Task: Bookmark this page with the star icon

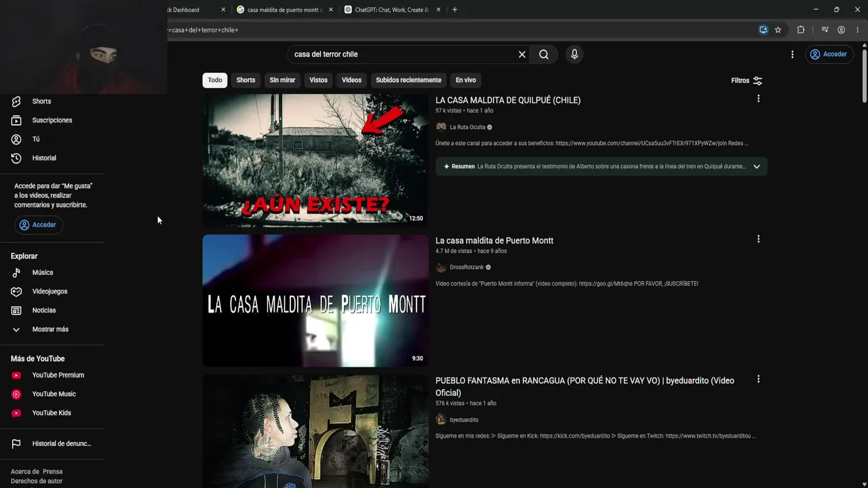Action: [778, 30]
